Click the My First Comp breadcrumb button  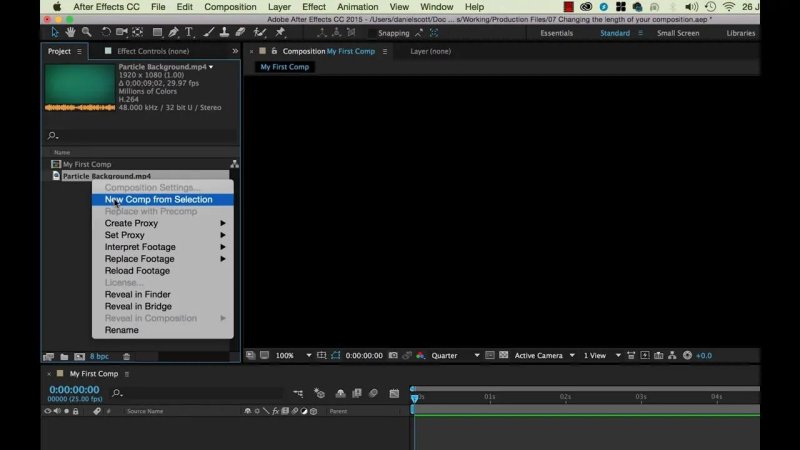coord(285,67)
